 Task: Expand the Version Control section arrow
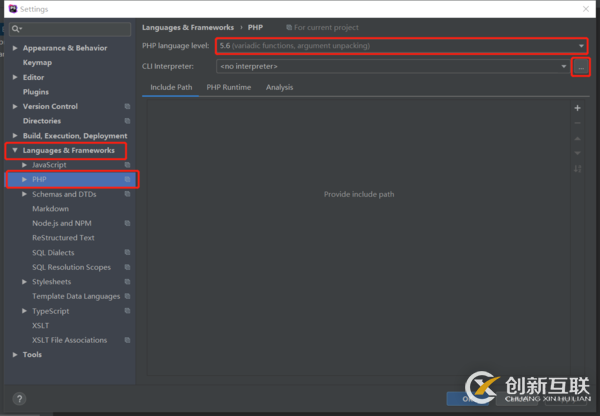tap(15, 106)
